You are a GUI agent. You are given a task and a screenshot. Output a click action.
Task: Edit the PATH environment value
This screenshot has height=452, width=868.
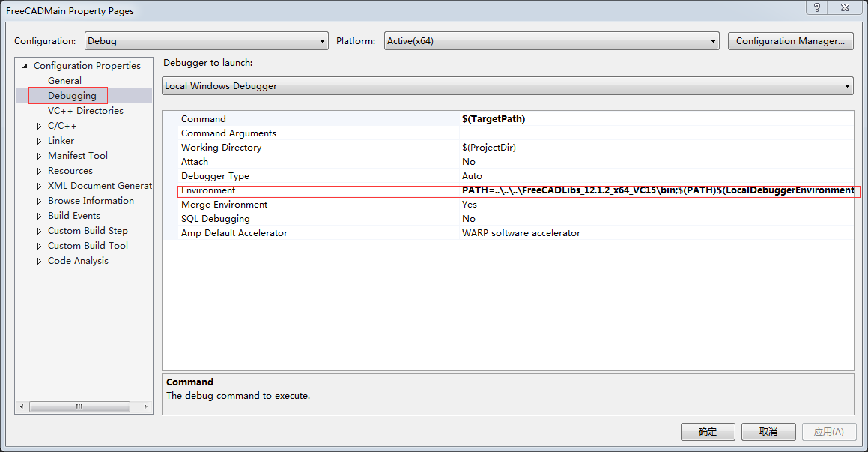tap(658, 190)
